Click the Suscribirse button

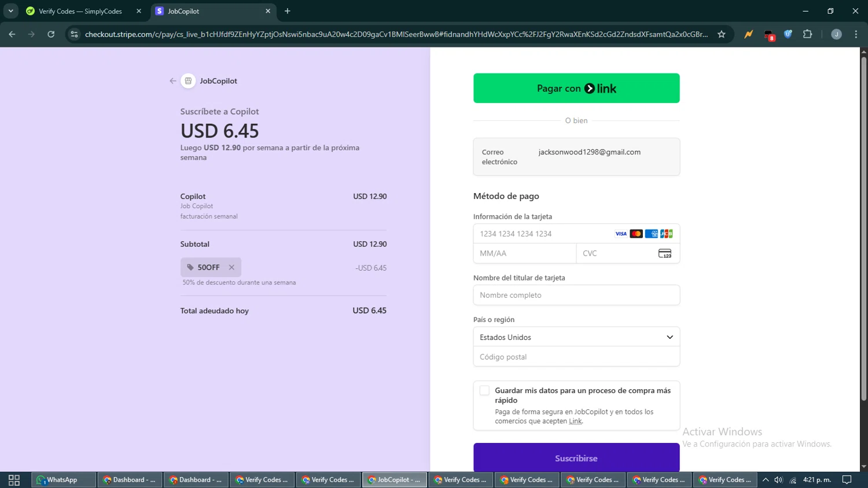[576, 458]
